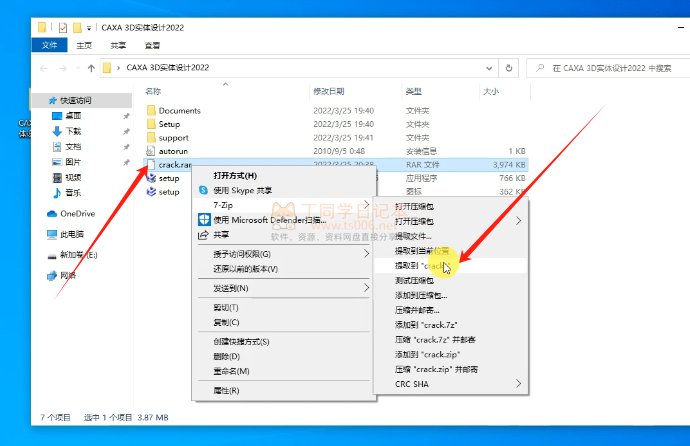Select 测试压缩包
The image size is (690, 446).
(x=451, y=280)
